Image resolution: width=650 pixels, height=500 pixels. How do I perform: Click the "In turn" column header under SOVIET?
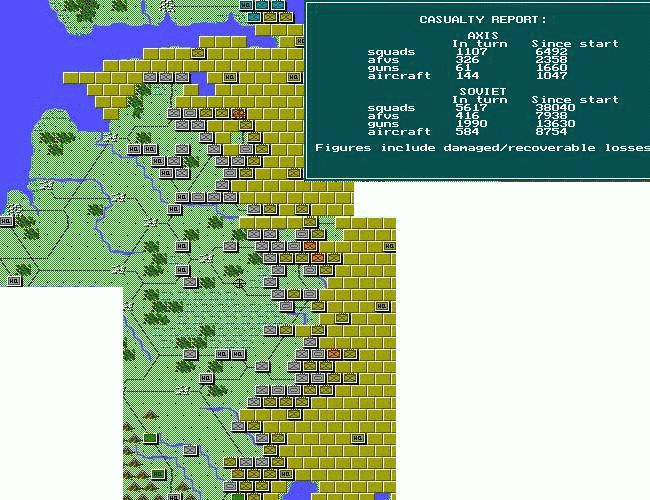click(x=479, y=100)
